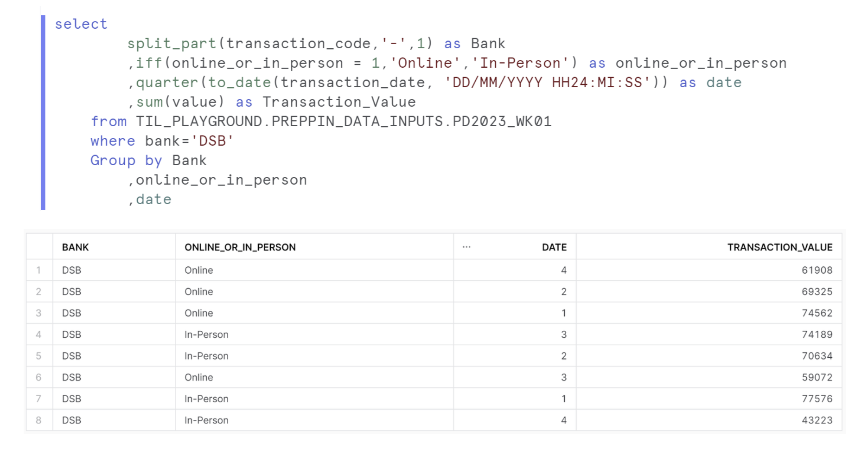Click the table name PD2023_WK01 in query
868x451 pixels.
[x=502, y=122]
